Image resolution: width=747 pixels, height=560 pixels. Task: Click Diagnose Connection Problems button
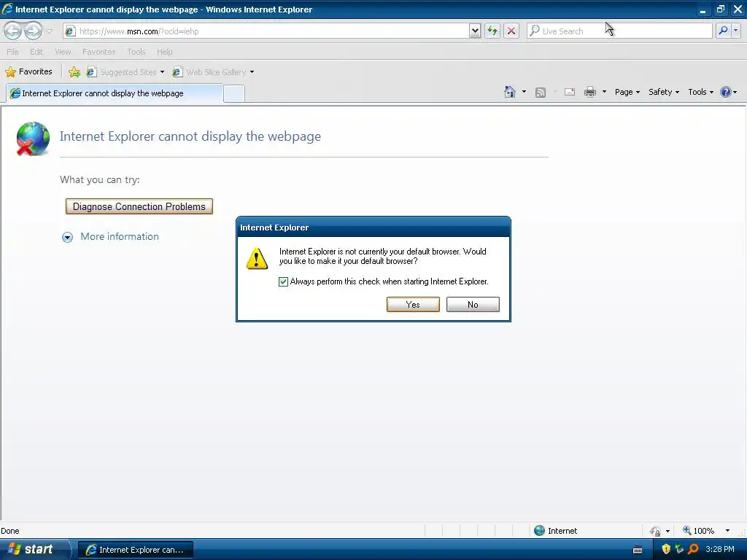coord(139,206)
